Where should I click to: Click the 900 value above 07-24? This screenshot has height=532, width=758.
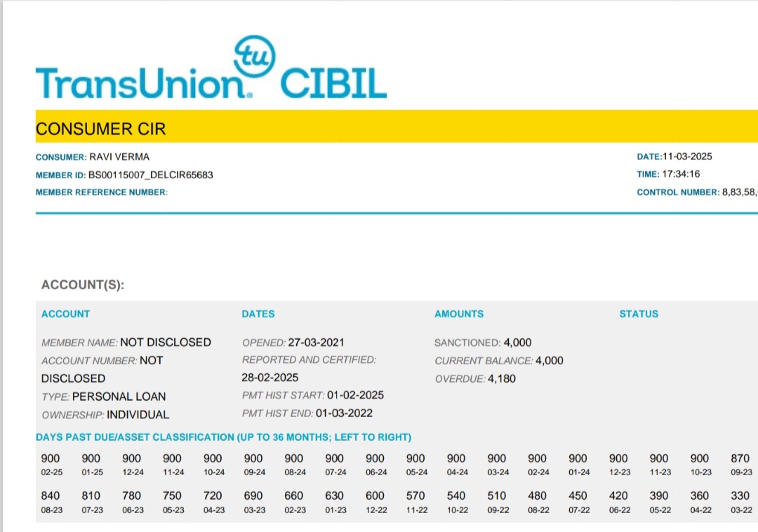click(x=335, y=458)
